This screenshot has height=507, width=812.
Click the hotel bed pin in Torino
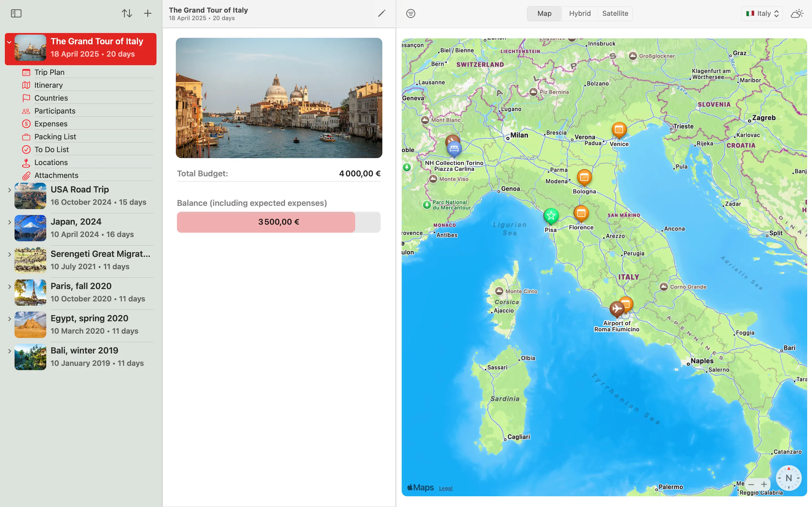[454, 148]
